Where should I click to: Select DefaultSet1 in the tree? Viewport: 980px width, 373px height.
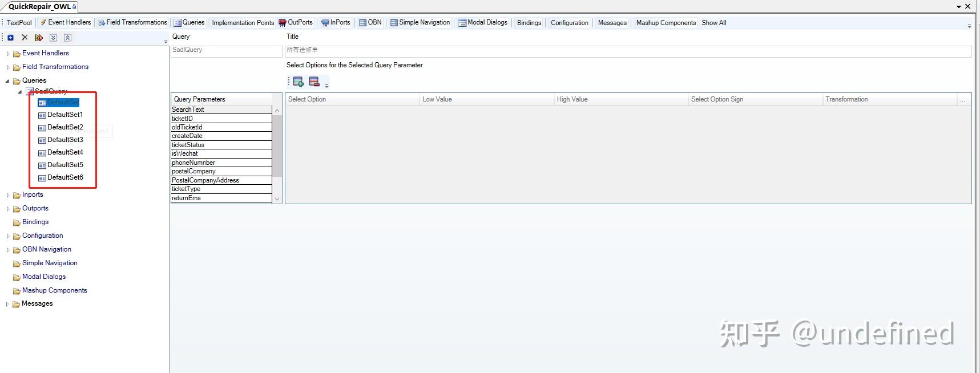click(x=61, y=115)
